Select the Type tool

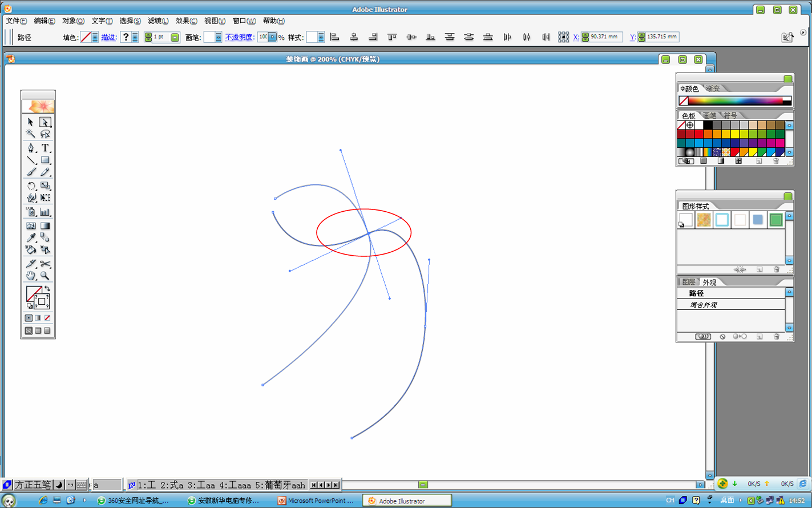tap(45, 148)
